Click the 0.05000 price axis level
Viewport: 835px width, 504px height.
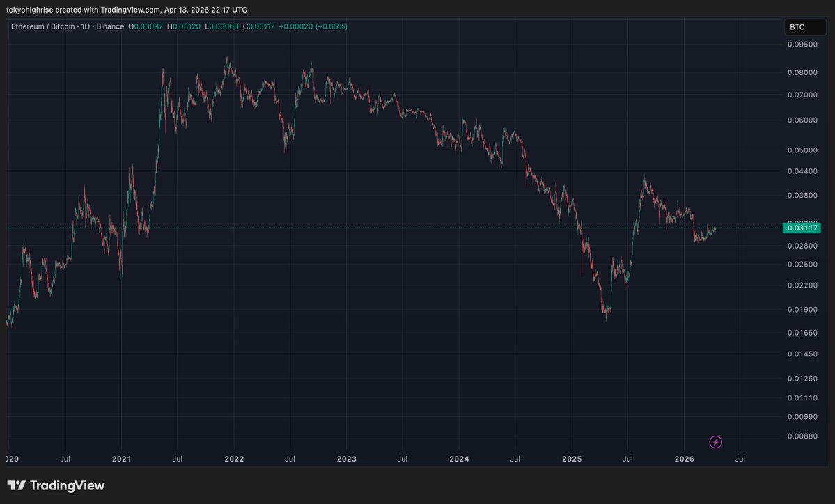(x=803, y=150)
